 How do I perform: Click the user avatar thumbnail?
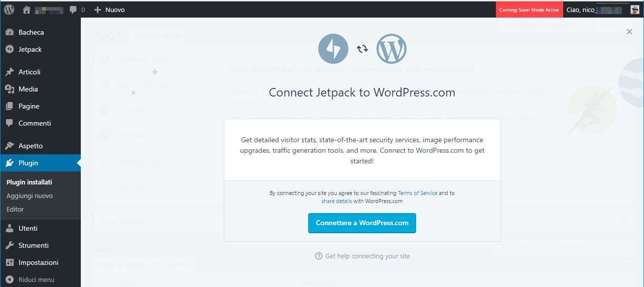634,10
